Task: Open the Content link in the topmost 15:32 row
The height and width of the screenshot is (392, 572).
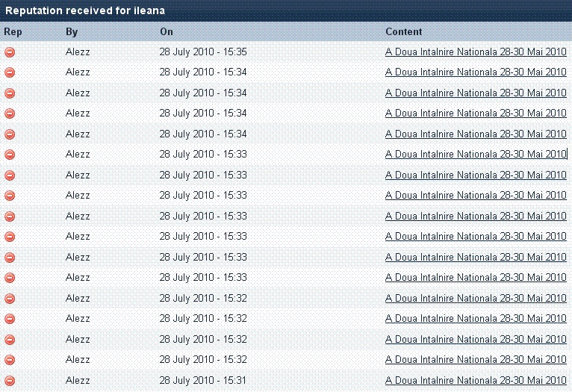Action: point(476,299)
